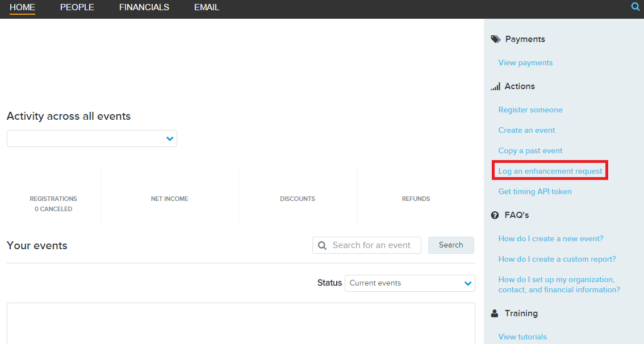Switch to the EMAIL tab

tap(206, 7)
